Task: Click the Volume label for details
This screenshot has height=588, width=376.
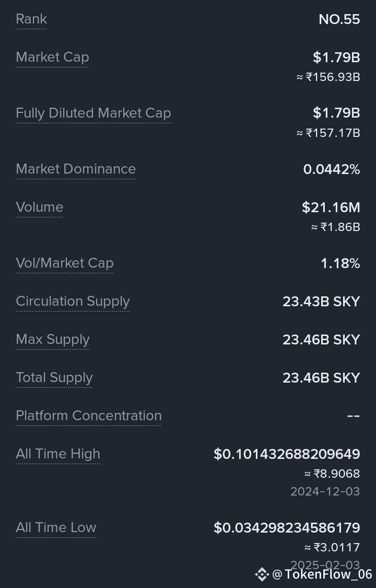Action: [39, 207]
